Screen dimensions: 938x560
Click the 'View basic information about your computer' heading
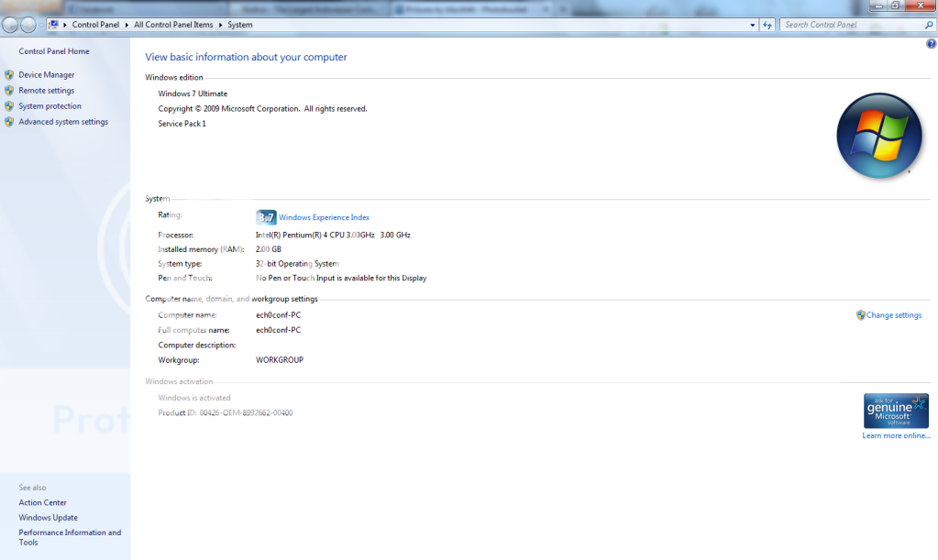tap(246, 57)
